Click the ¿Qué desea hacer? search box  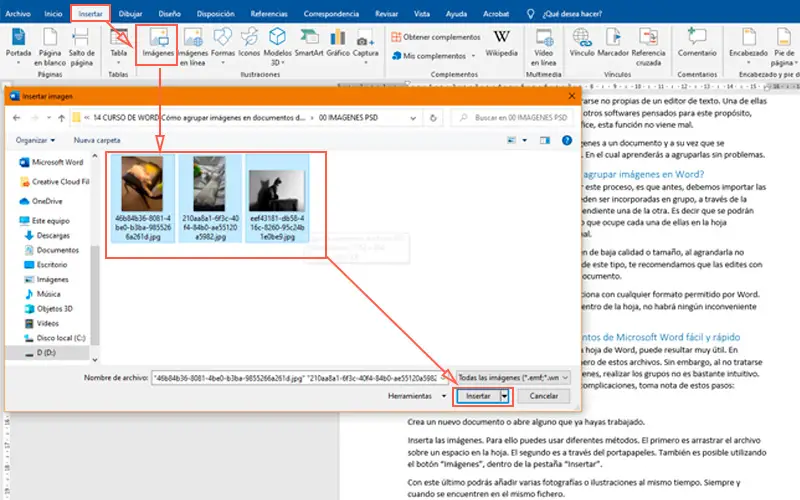click(572, 14)
